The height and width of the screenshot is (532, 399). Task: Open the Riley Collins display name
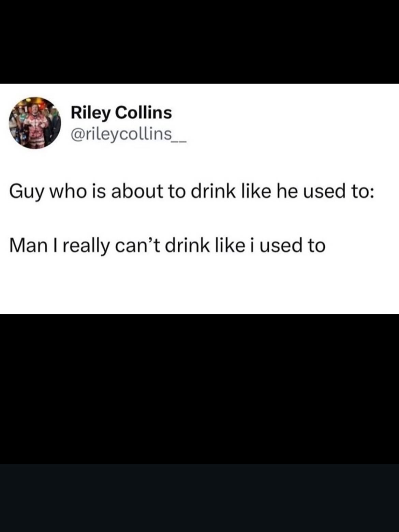[x=121, y=113]
